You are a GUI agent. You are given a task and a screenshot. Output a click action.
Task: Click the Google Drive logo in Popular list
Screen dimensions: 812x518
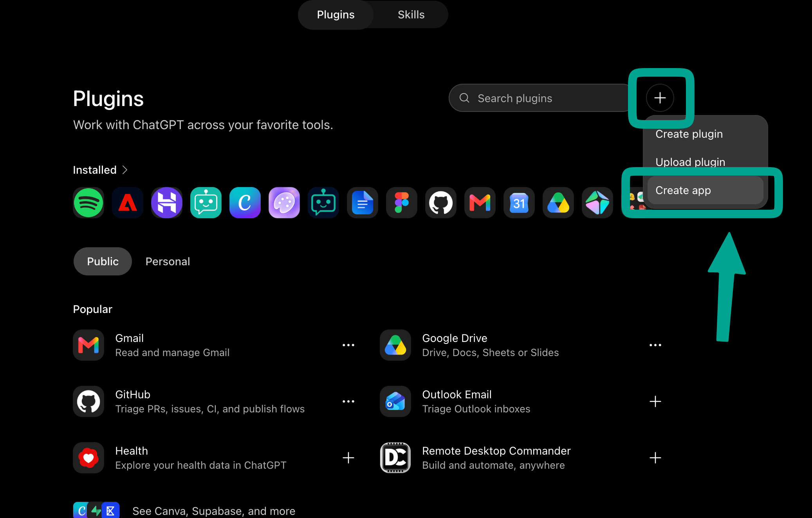pos(395,345)
